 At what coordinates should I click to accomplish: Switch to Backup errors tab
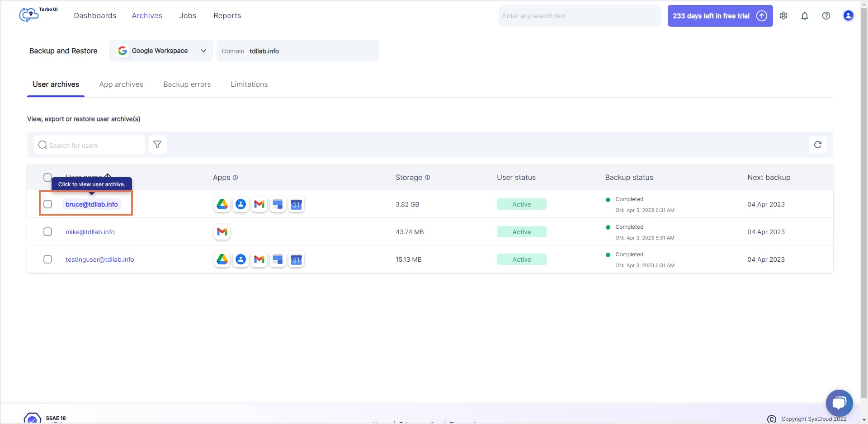click(x=187, y=85)
